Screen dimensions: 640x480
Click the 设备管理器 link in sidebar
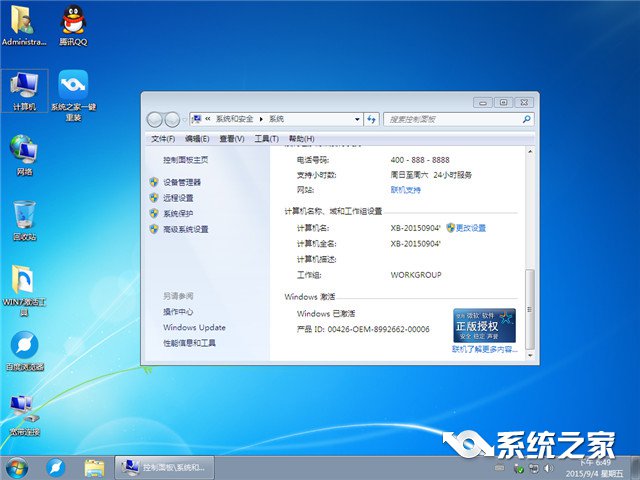182,182
